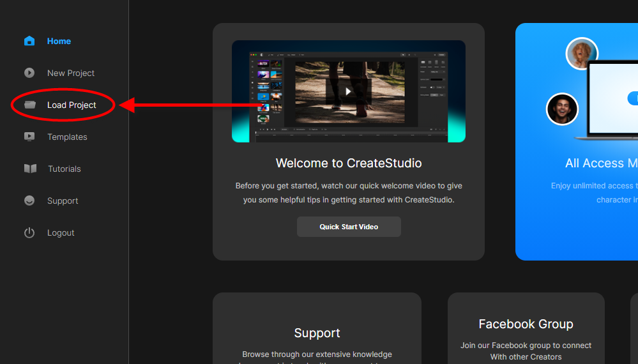The width and height of the screenshot is (638, 364).
Task: Click the Home house icon
Action: tap(29, 41)
